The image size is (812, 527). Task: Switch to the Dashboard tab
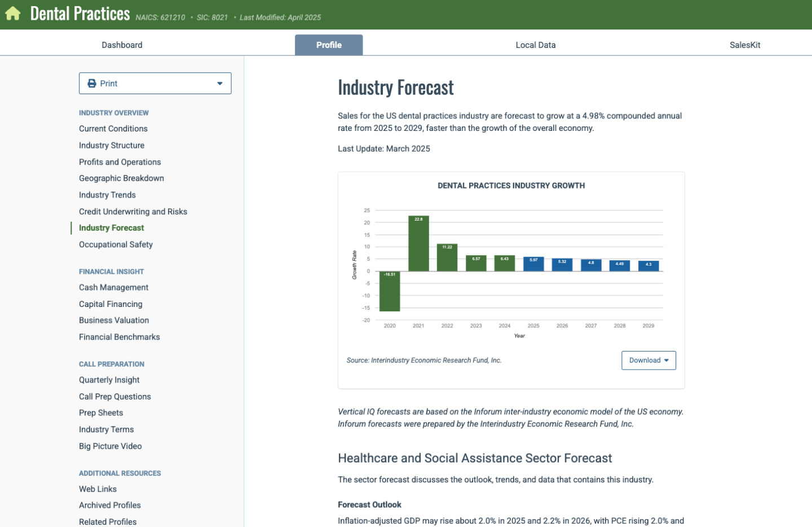click(x=122, y=45)
